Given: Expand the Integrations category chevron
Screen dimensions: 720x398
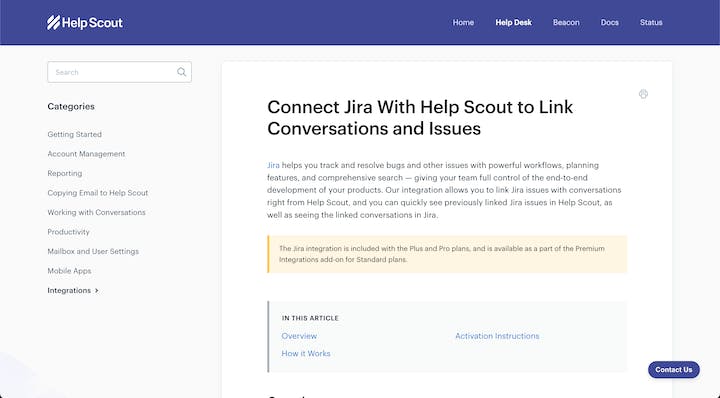Looking at the screenshot, I should [x=96, y=291].
